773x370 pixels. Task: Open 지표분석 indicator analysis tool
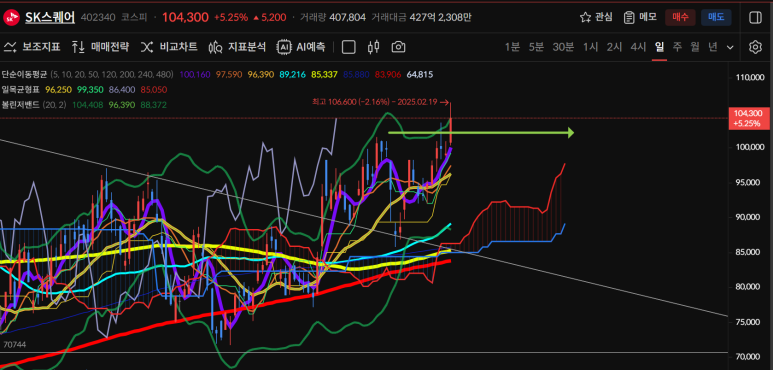(237, 47)
